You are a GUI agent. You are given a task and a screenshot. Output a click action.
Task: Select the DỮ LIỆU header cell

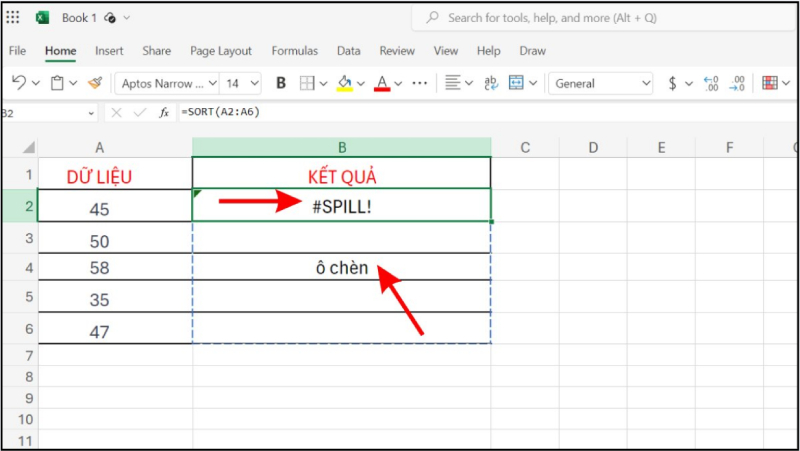(x=115, y=173)
